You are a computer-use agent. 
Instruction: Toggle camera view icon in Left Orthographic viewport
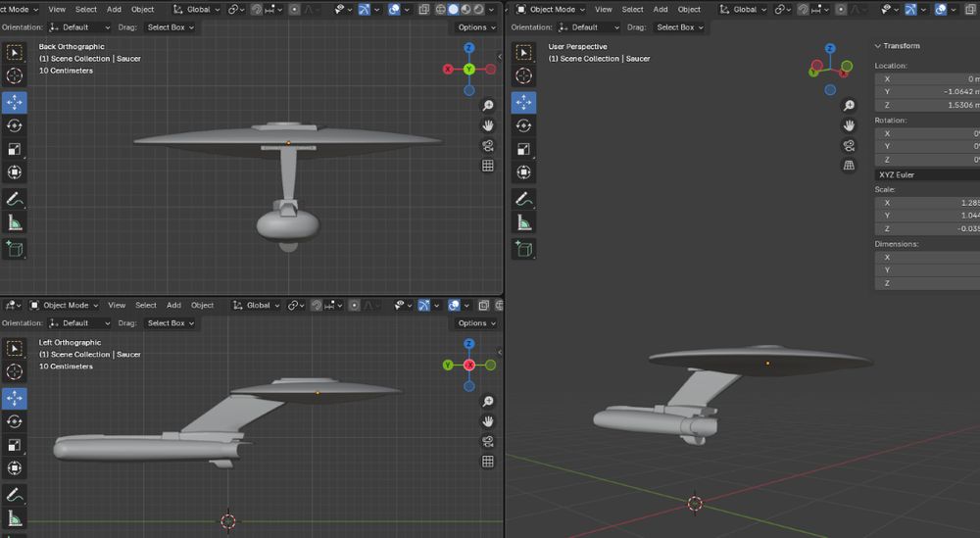point(488,441)
